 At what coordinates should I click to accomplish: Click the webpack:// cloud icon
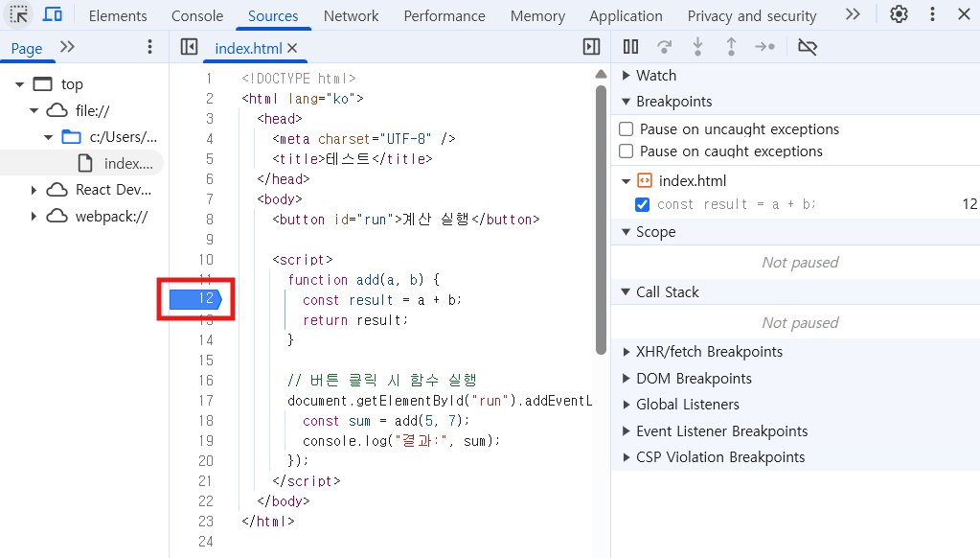coord(57,217)
